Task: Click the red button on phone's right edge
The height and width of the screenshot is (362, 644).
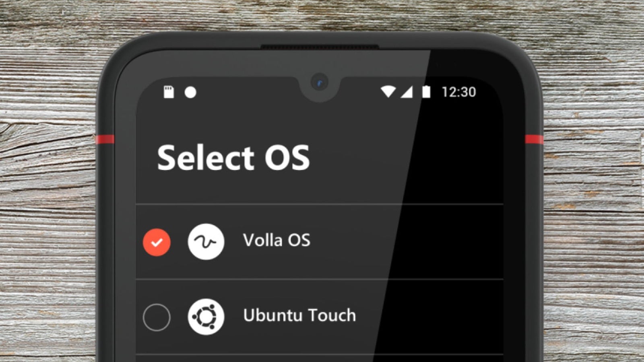Action: point(534,140)
